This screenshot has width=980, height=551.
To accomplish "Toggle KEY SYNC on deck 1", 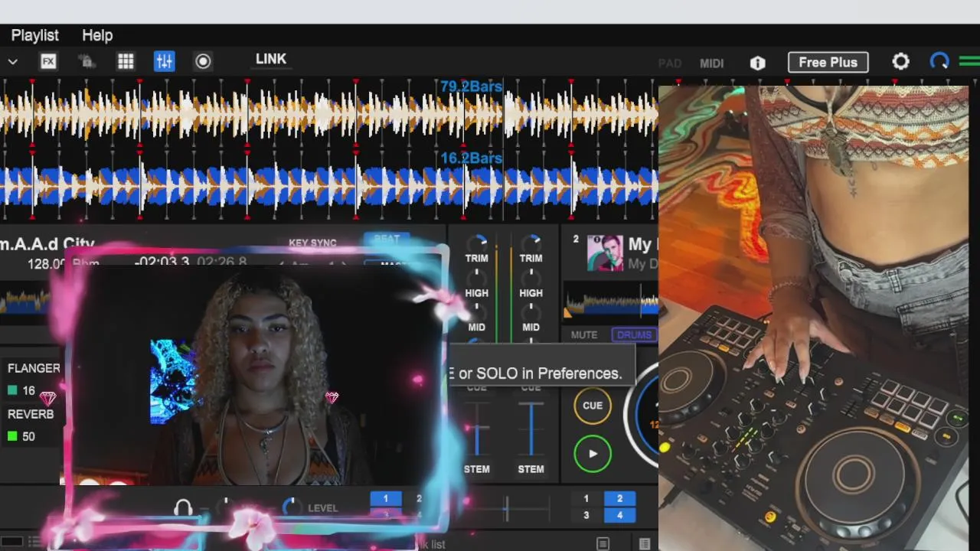I will click(312, 243).
